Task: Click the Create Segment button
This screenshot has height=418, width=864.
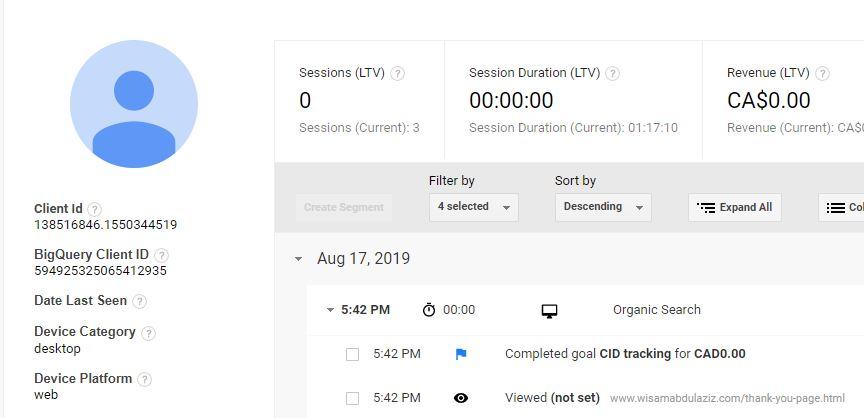Action: (x=343, y=207)
